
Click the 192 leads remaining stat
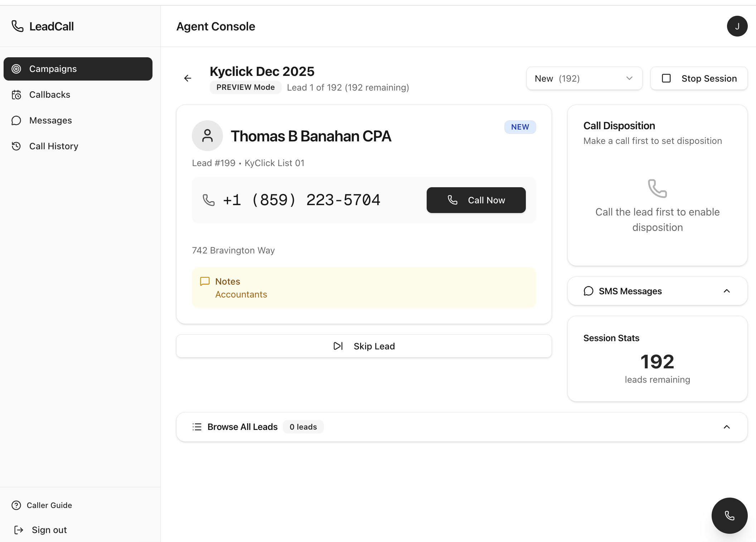tap(657, 368)
